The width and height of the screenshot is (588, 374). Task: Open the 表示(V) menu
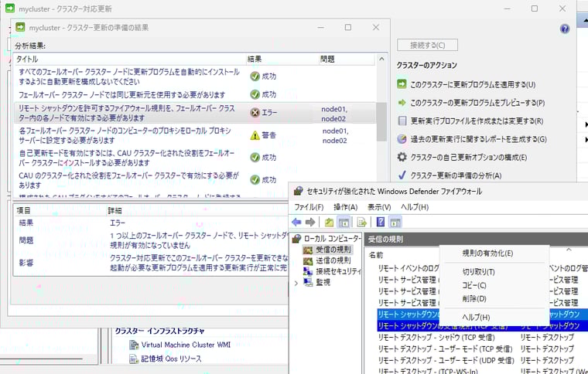click(379, 207)
